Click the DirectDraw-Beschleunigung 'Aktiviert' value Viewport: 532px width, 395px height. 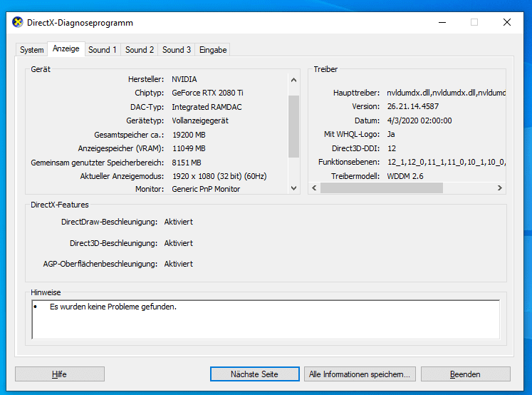coord(179,222)
